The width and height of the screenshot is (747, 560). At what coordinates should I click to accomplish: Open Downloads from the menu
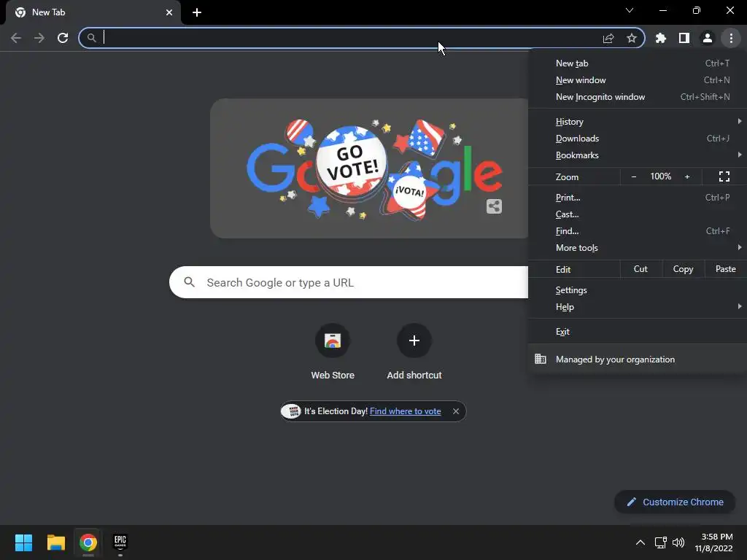pyautogui.click(x=638, y=138)
